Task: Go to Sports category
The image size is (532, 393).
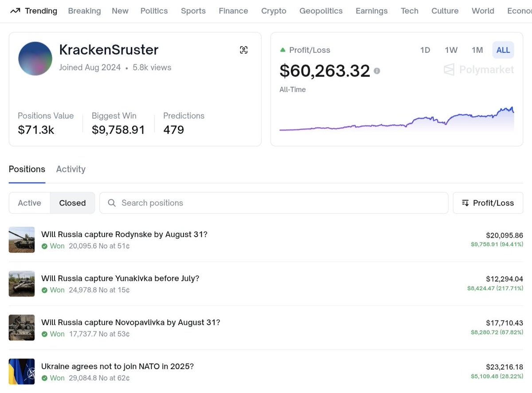Action: click(193, 11)
